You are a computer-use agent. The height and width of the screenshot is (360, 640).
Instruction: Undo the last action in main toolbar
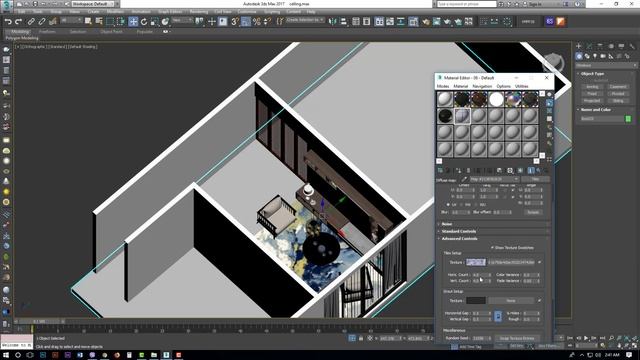(8, 22)
